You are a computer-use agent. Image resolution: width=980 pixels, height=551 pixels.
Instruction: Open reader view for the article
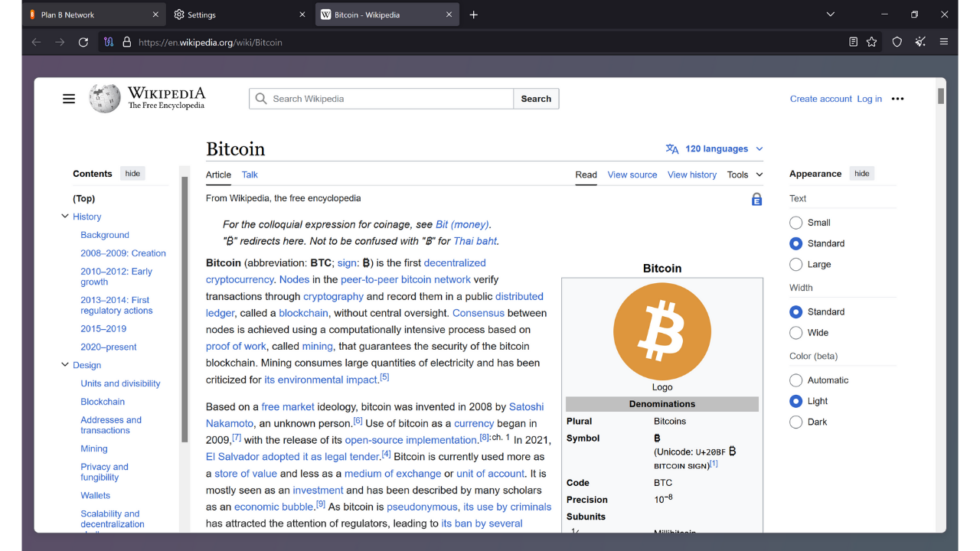click(852, 42)
